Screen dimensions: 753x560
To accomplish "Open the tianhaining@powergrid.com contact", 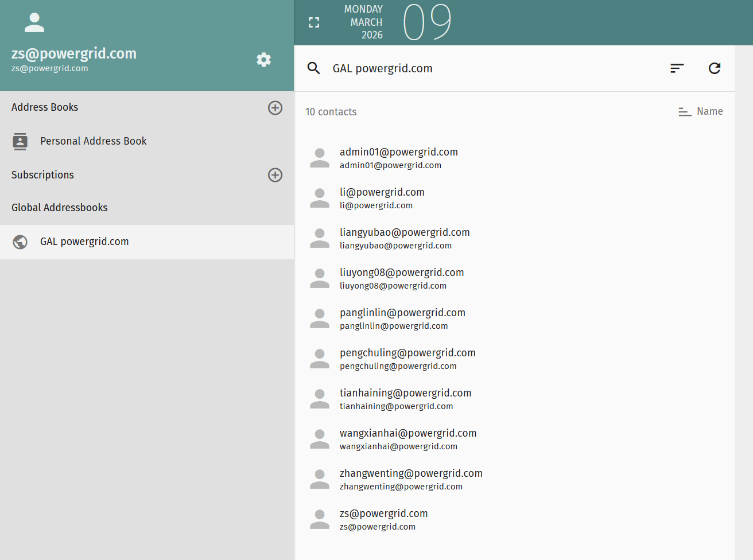I will pyautogui.click(x=405, y=399).
